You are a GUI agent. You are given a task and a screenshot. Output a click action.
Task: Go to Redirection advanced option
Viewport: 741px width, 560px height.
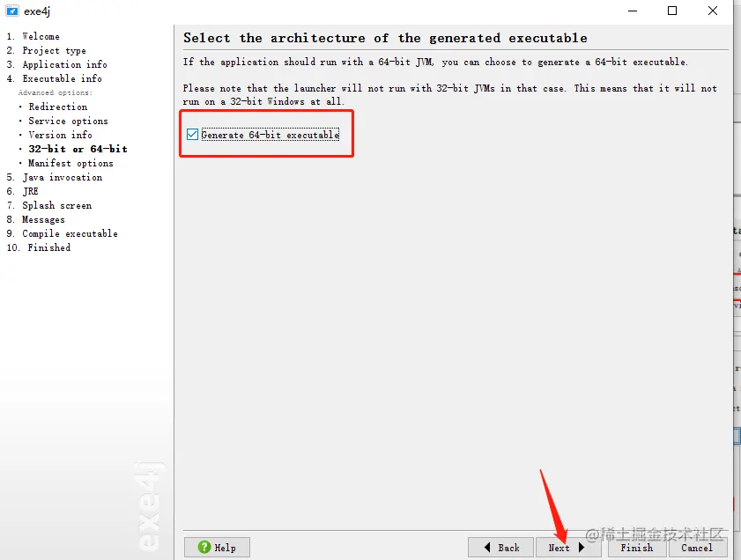[x=57, y=107]
